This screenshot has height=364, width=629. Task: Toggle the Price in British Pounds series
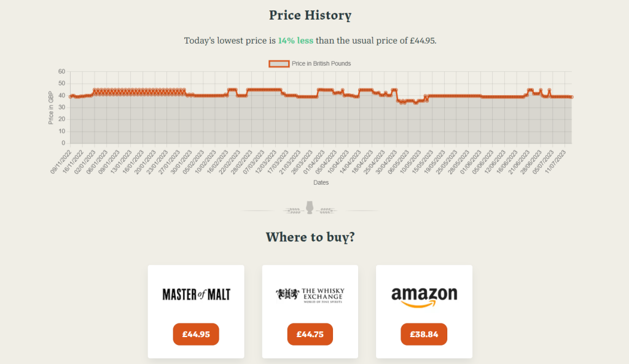click(320, 63)
